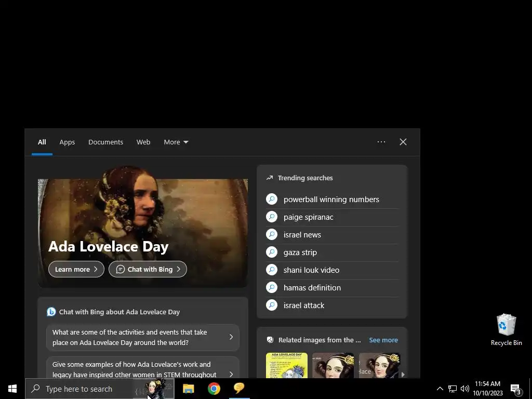The height and width of the screenshot is (399, 532).
Task: Click Learn more about Ada Lovelace Day
Action: 76,269
